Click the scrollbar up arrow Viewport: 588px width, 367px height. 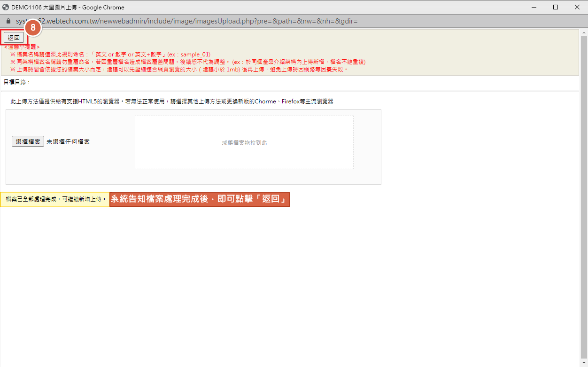[584, 33]
